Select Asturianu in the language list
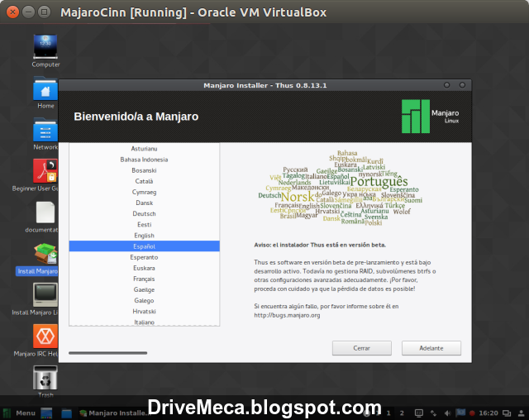Viewport: 529px width, 420px height. [144, 149]
